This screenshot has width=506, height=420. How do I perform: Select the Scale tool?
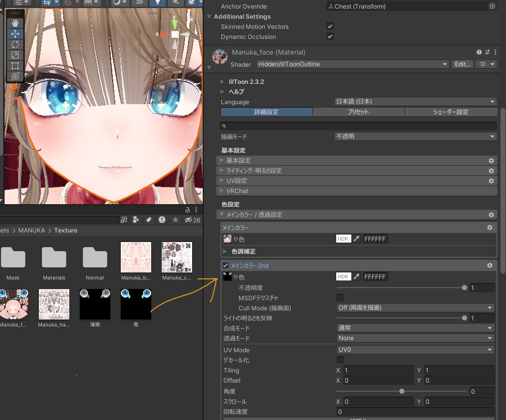15,55
